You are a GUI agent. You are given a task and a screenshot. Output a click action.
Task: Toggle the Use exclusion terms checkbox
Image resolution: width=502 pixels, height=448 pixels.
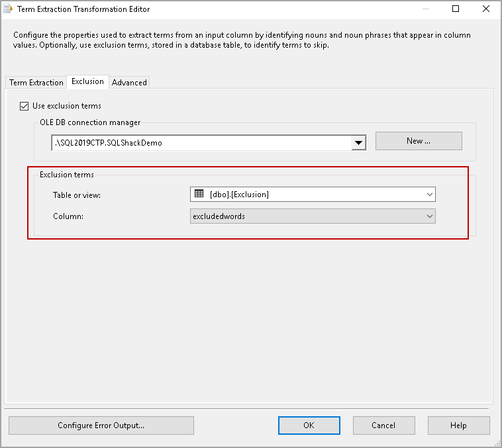click(x=25, y=106)
